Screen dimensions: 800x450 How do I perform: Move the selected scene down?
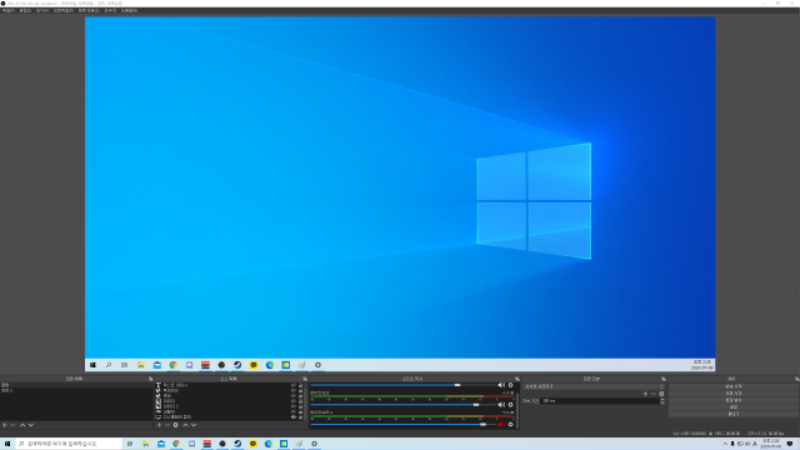tap(31, 425)
